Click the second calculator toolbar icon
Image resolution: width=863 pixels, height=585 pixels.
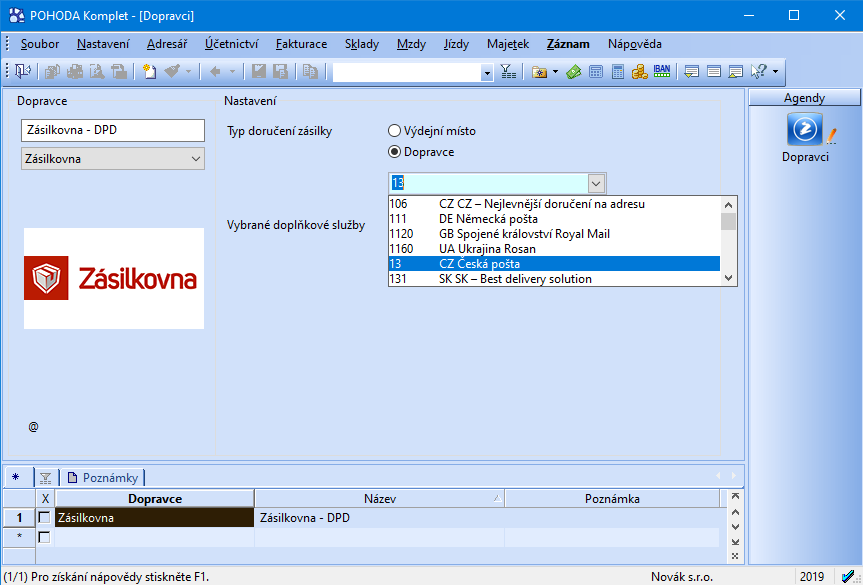618,72
